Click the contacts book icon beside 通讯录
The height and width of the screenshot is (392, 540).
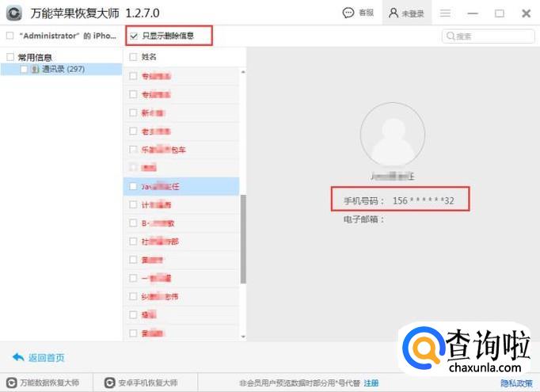tap(35, 69)
